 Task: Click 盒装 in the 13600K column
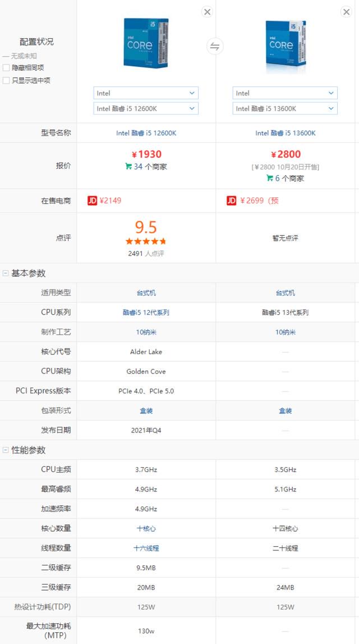[285, 410]
